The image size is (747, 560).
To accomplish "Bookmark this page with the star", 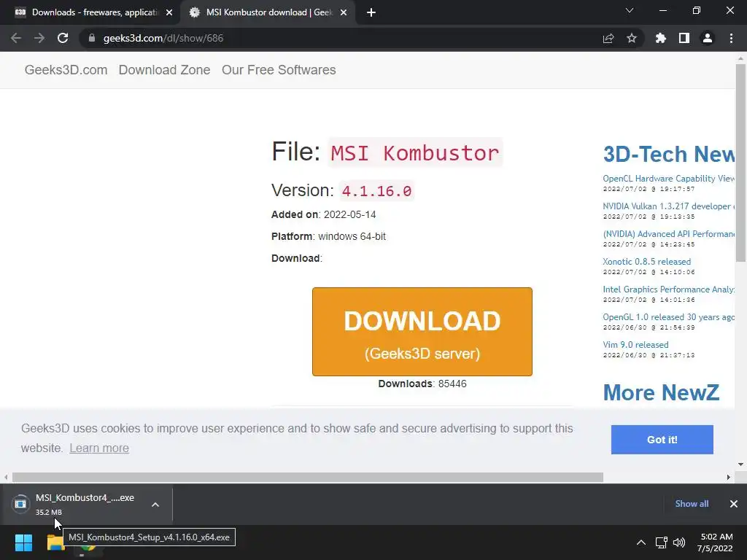I will [x=632, y=38].
